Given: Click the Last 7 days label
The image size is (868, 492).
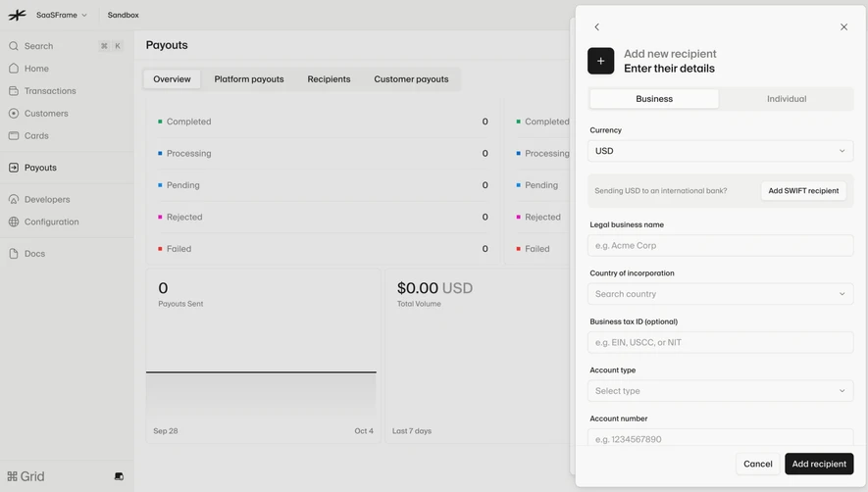Looking at the screenshot, I should pos(412,430).
